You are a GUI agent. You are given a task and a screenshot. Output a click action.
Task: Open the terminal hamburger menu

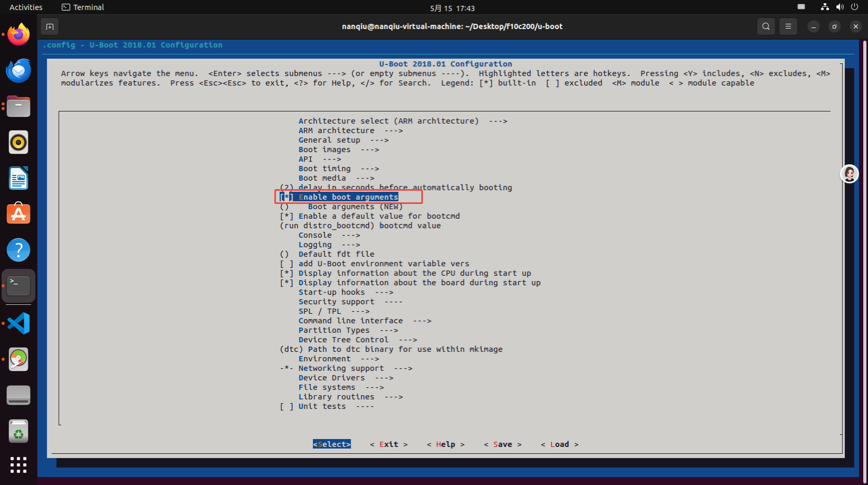point(788,26)
